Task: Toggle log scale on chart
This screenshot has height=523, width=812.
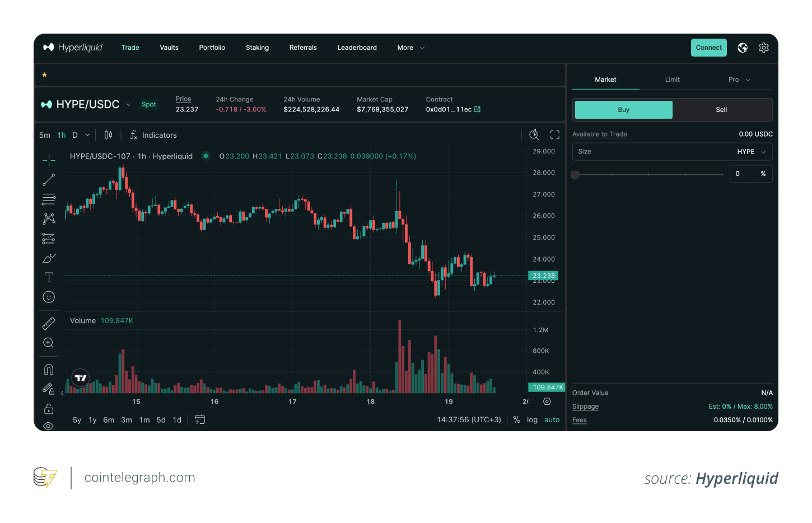Action: (532, 420)
